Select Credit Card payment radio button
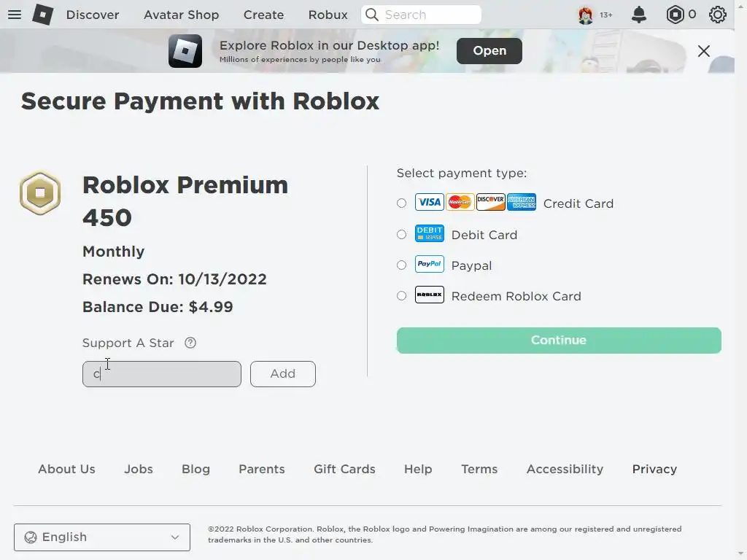Viewport: 747px width, 560px height. [x=402, y=203]
